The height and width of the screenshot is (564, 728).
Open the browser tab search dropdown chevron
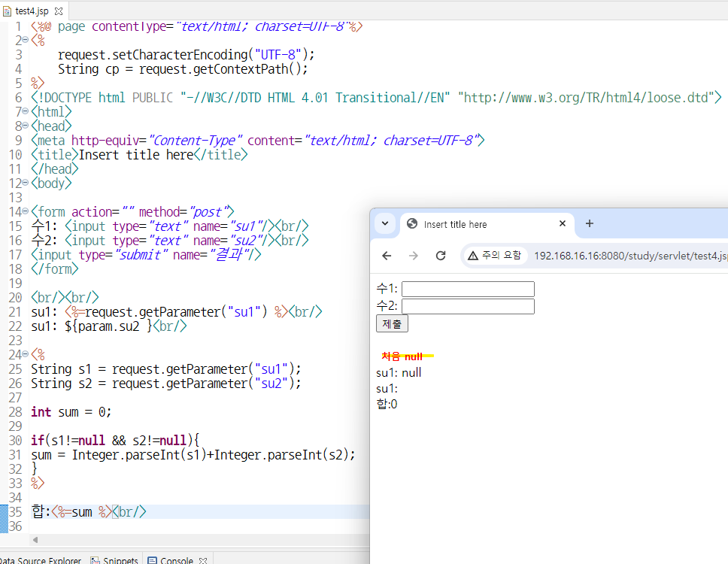coord(385,224)
